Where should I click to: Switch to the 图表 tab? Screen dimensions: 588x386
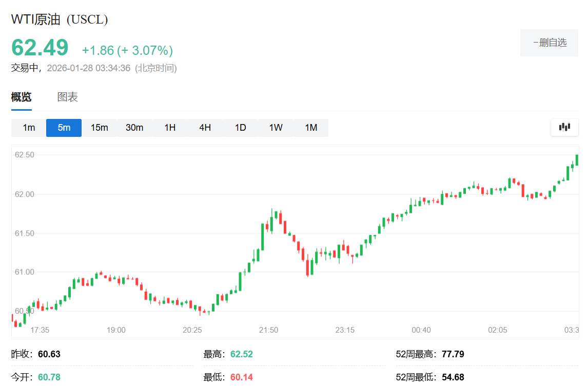click(x=67, y=97)
